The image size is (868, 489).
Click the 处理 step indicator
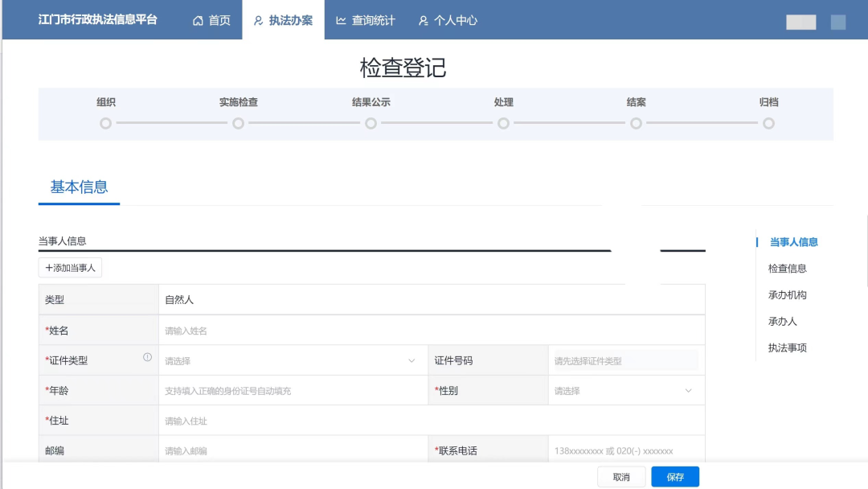503,124
